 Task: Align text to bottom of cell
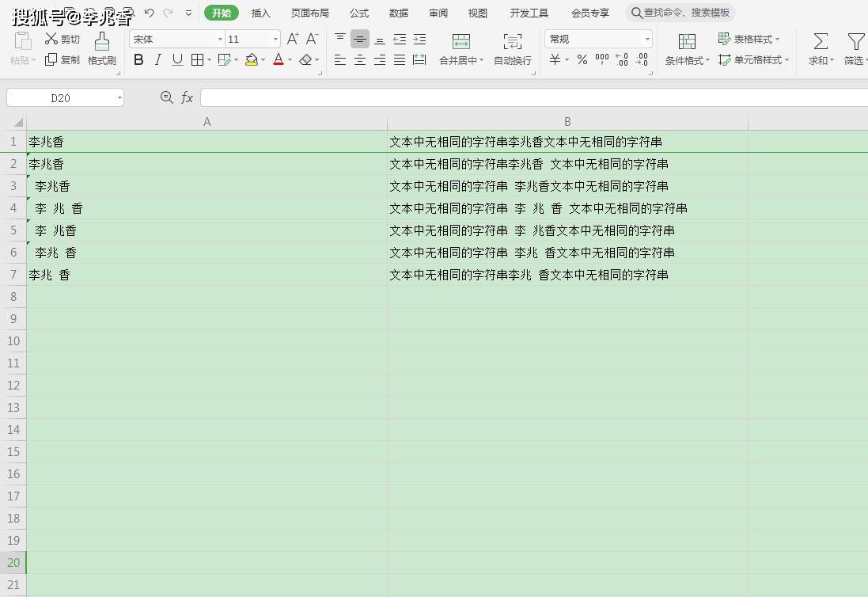380,40
